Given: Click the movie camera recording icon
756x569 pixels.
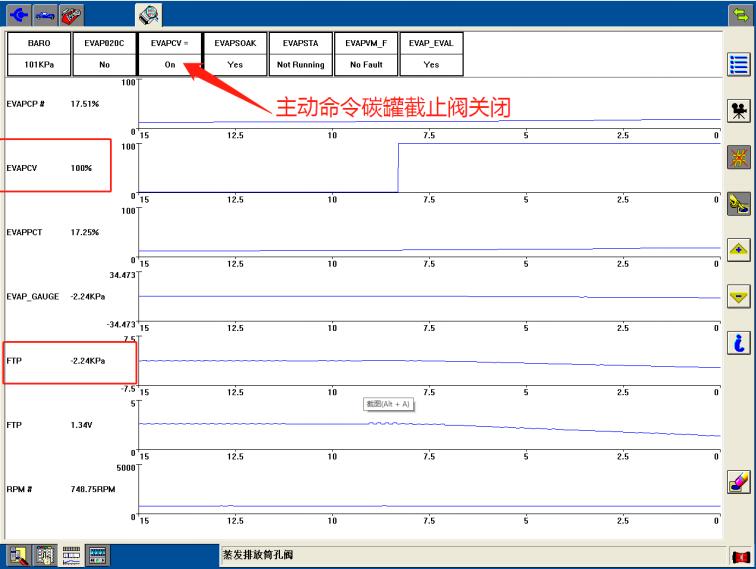Looking at the screenshot, I should 739,111.
